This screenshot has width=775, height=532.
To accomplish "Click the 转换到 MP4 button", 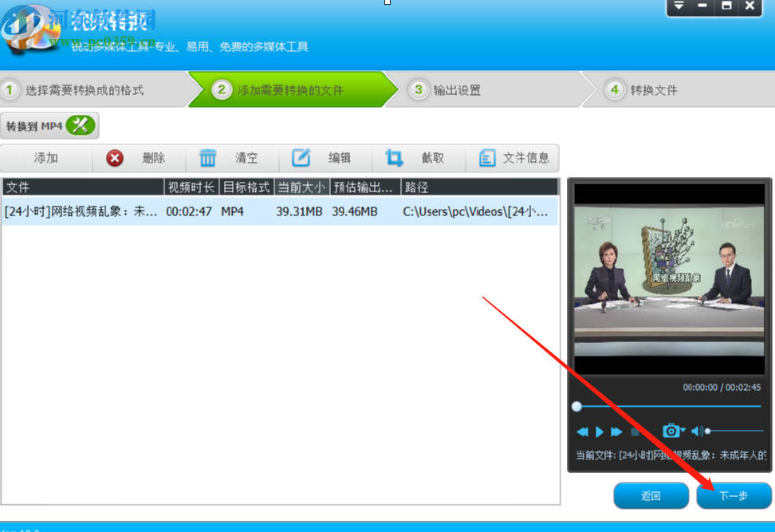I will point(49,125).
